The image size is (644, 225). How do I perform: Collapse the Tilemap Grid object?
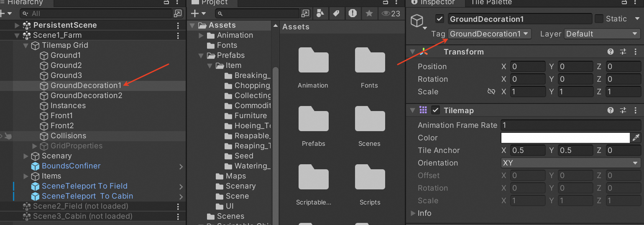[26, 45]
